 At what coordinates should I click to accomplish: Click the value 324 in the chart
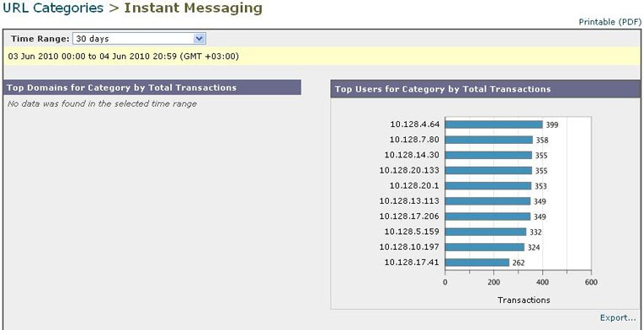[534, 247]
